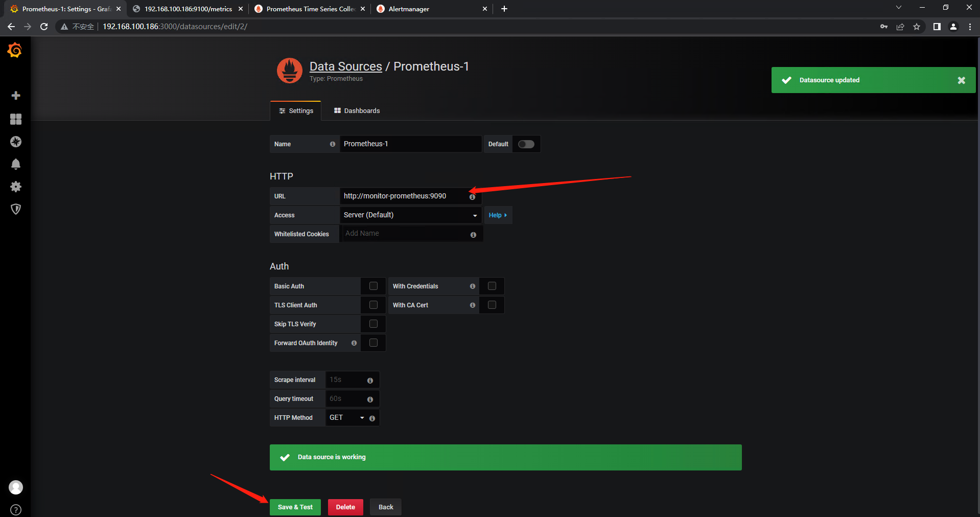Open the Create plus menu in sidebar
This screenshot has width=980, height=517.
click(x=16, y=96)
